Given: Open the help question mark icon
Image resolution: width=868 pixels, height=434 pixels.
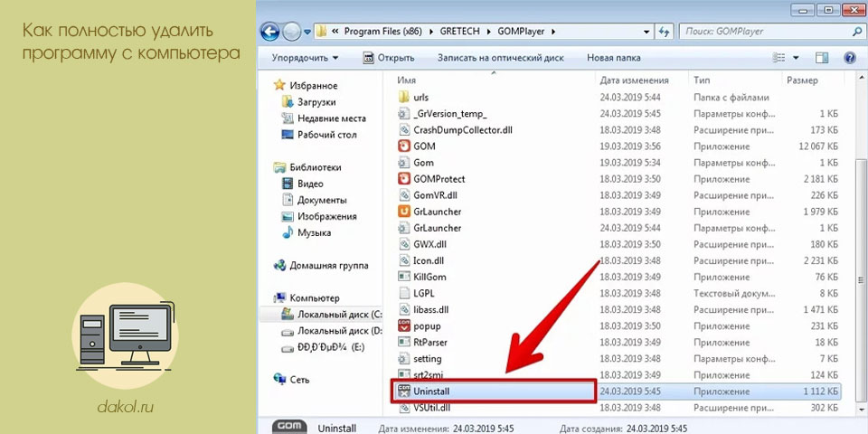Looking at the screenshot, I should click(x=850, y=58).
